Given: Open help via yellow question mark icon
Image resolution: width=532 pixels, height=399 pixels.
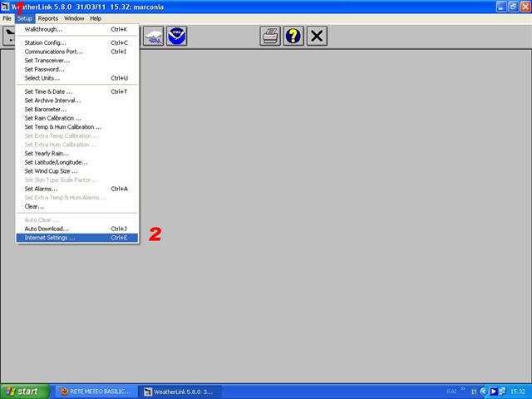Looking at the screenshot, I should tap(293, 36).
